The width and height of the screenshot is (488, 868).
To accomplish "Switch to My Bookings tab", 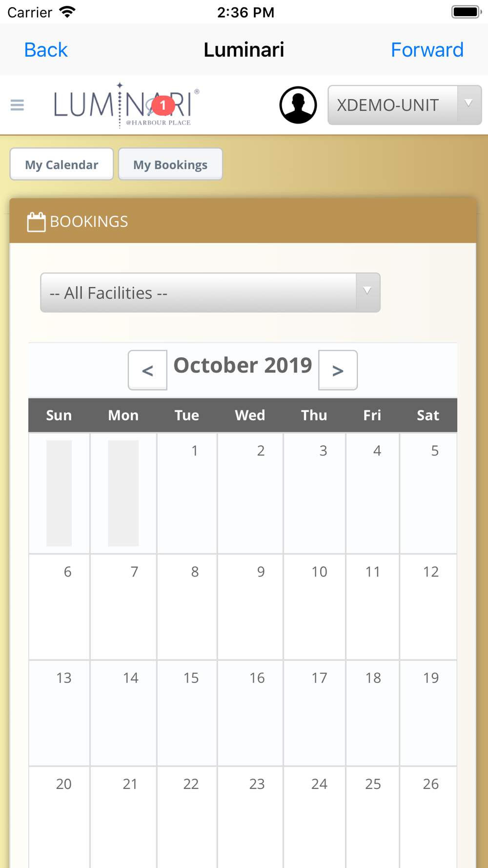I will (170, 165).
